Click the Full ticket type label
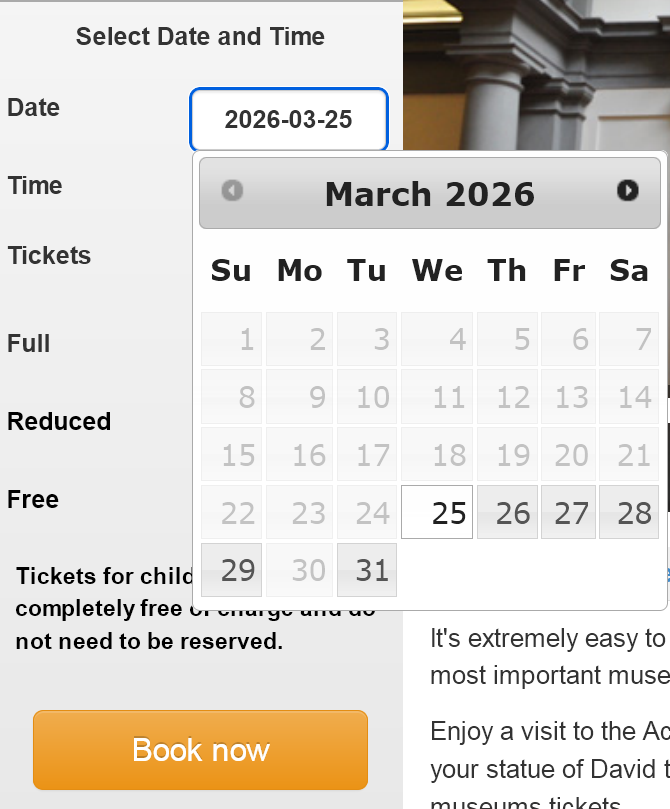This screenshot has height=809, width=670. coord(28,343)
